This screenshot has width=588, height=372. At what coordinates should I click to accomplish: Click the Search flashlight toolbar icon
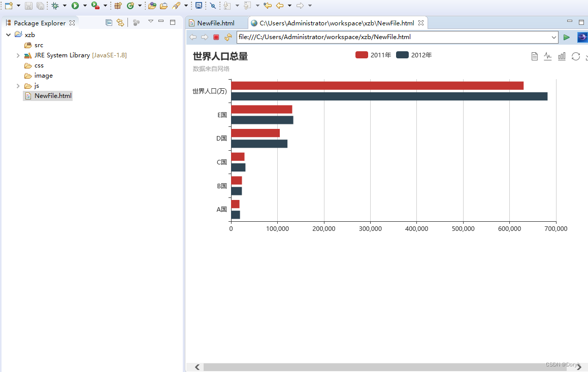click(176, 6)
